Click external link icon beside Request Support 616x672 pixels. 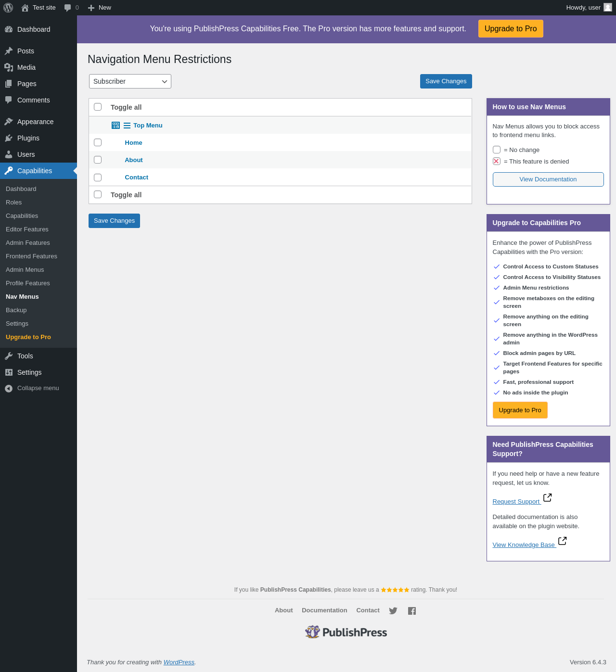[548, 497]
